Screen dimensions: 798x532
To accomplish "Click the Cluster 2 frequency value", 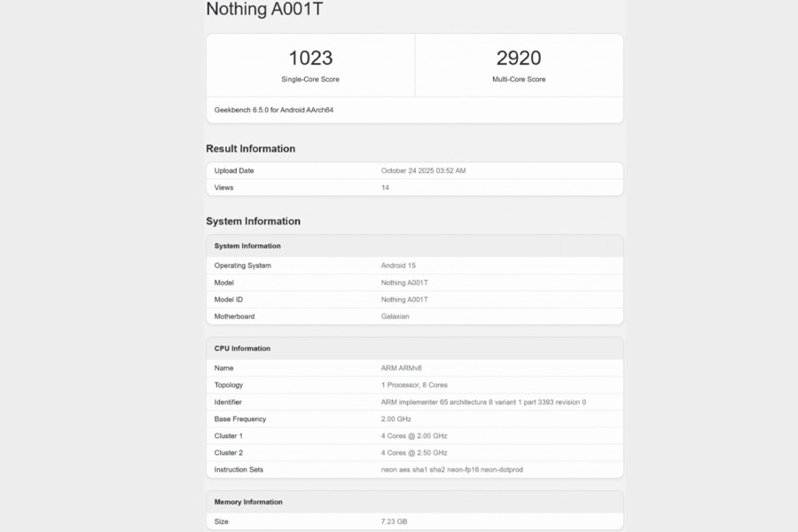I will pos(414,453).
